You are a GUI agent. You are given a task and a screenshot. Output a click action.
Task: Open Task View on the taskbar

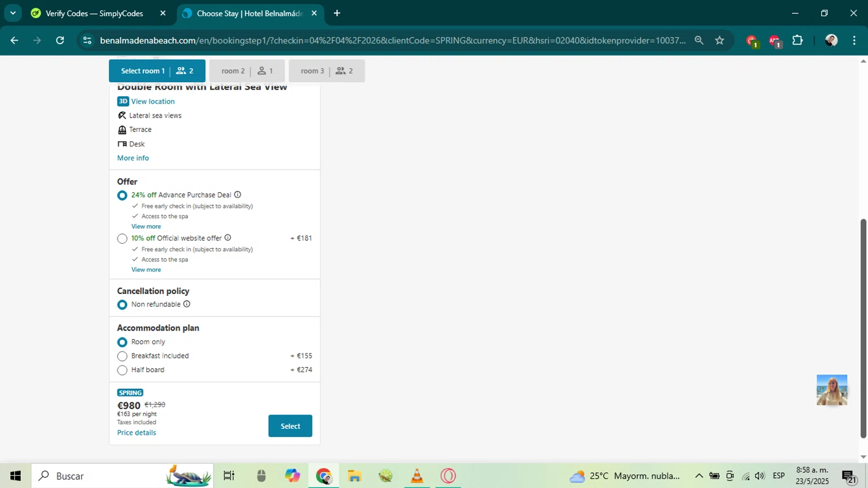pos(229,476)
